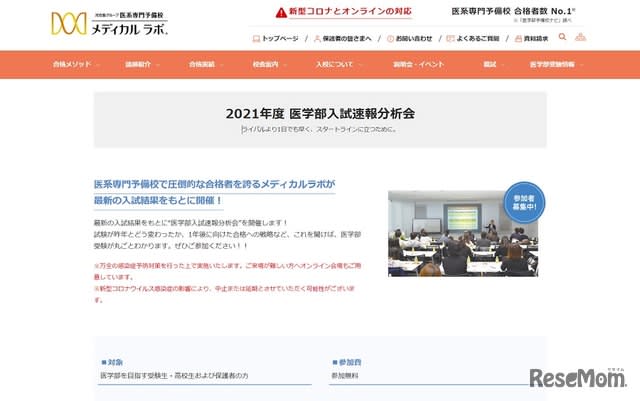Click the ■参加費 label
640x401 pixels.
pos(347,362)
